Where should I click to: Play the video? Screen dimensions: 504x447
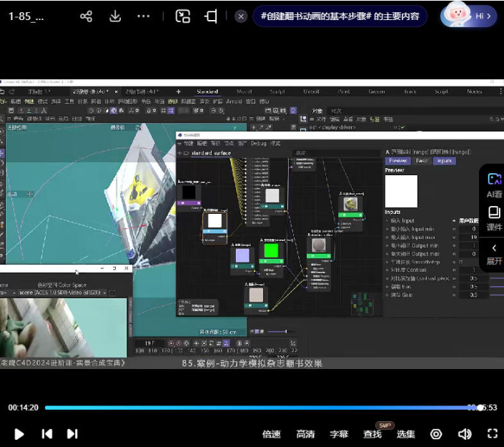[19, 433]
